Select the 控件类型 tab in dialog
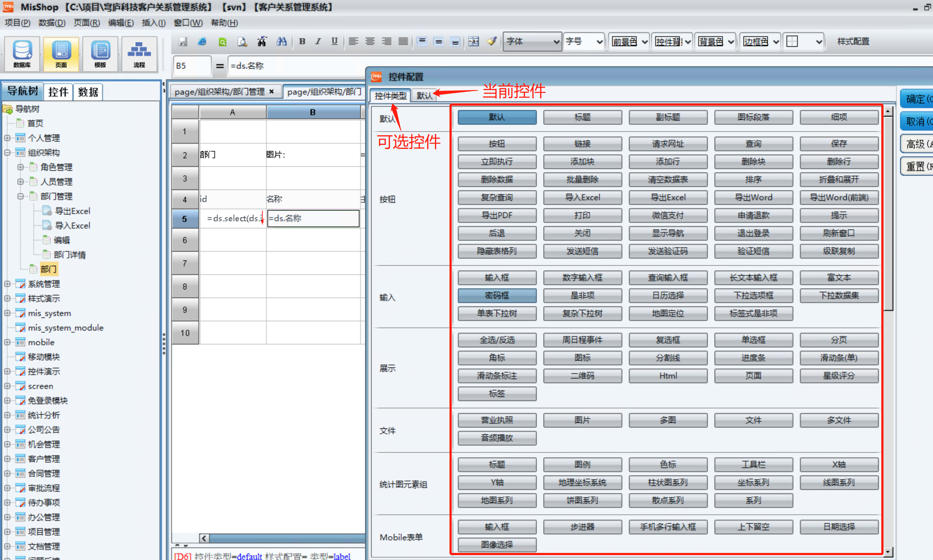Screen dimensions: 933x560 coord(391,95)
